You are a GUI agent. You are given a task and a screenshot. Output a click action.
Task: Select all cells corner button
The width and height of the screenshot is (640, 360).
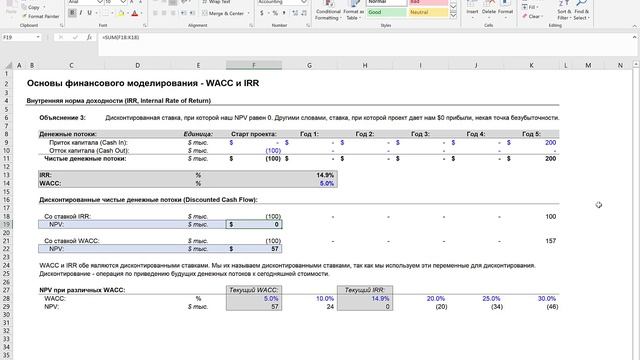point(8,65)
